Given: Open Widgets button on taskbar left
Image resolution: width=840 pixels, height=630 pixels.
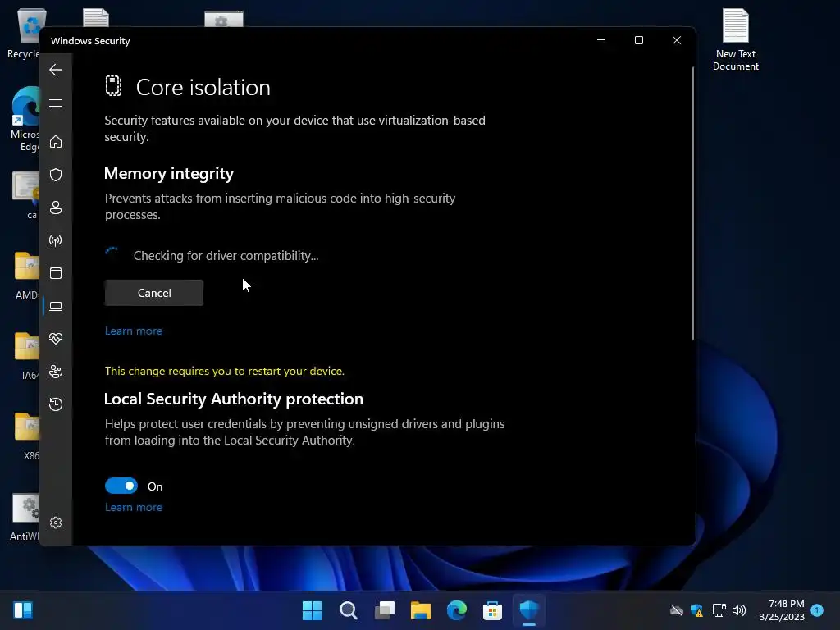Looking at the screenshot, I should [x=23, y=610].
